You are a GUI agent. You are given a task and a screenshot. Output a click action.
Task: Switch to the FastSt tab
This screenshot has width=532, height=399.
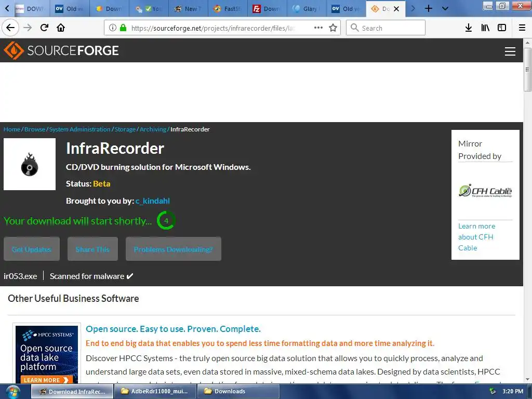tap(228, 9)
